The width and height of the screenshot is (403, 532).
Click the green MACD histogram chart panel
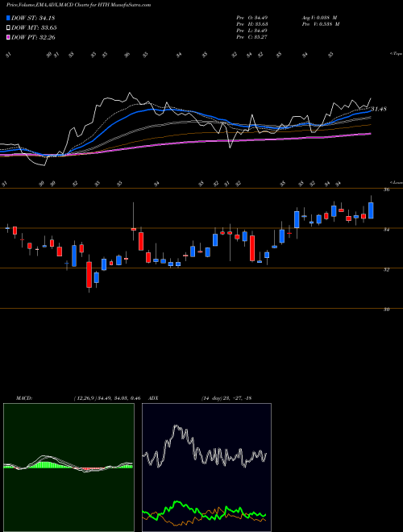point(69,468)
